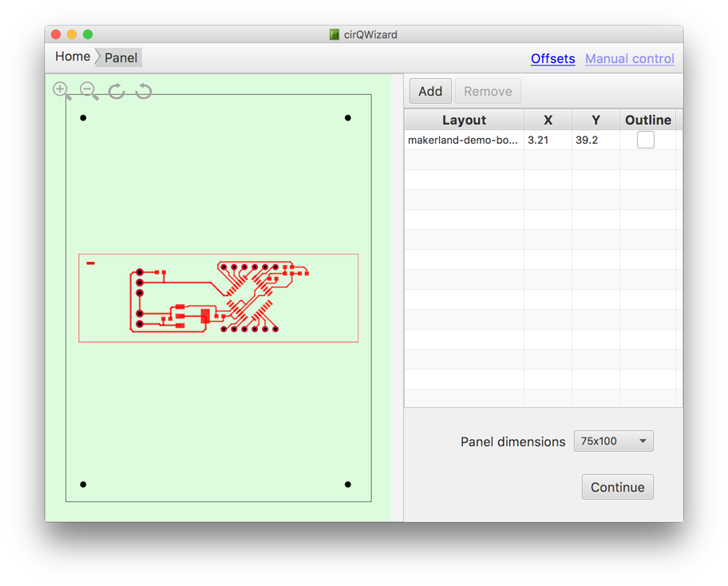Click the zoom out magnifier icon
This screenshot has height=586, width=728.
click(89, 90)
